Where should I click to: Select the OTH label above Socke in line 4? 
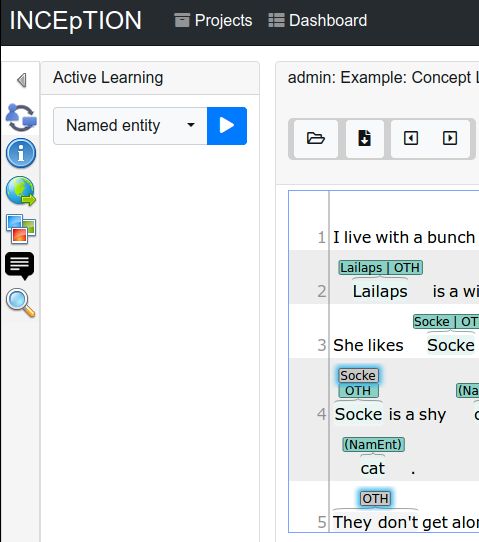pos(358,391)
